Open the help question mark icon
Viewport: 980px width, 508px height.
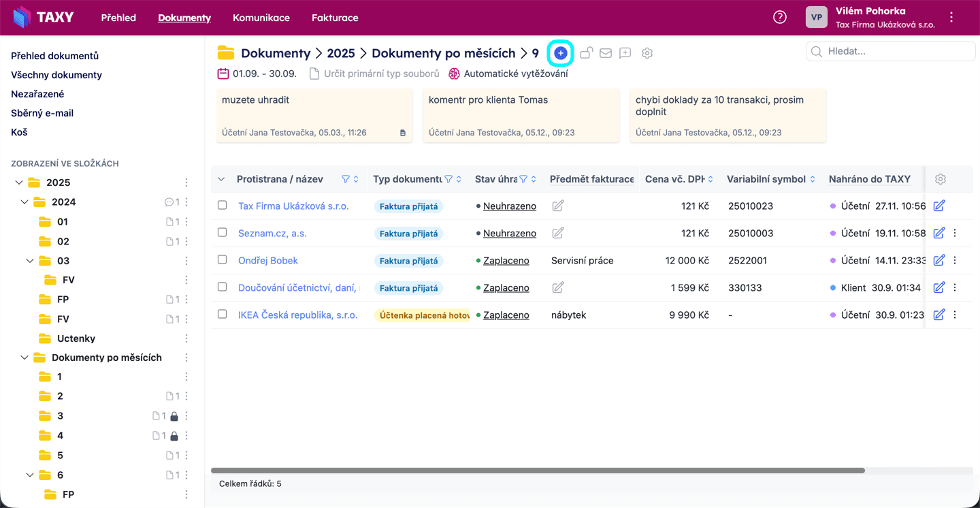coord(780,18)
